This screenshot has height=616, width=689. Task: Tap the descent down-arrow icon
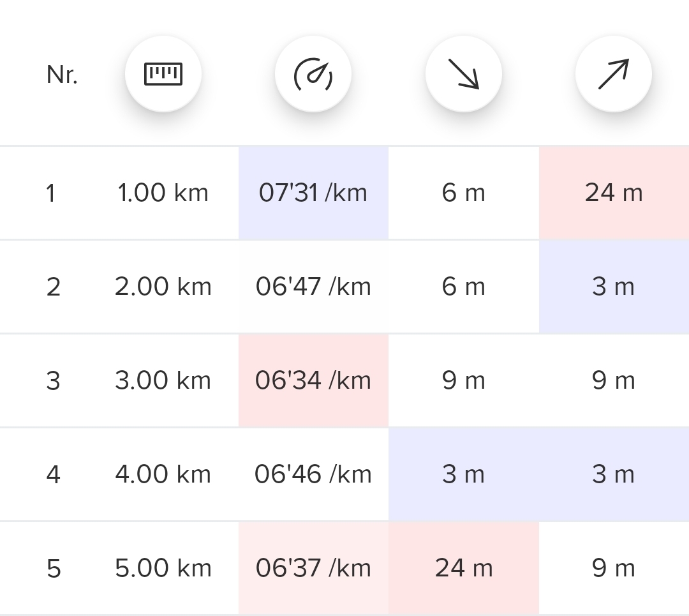[464, 74]
